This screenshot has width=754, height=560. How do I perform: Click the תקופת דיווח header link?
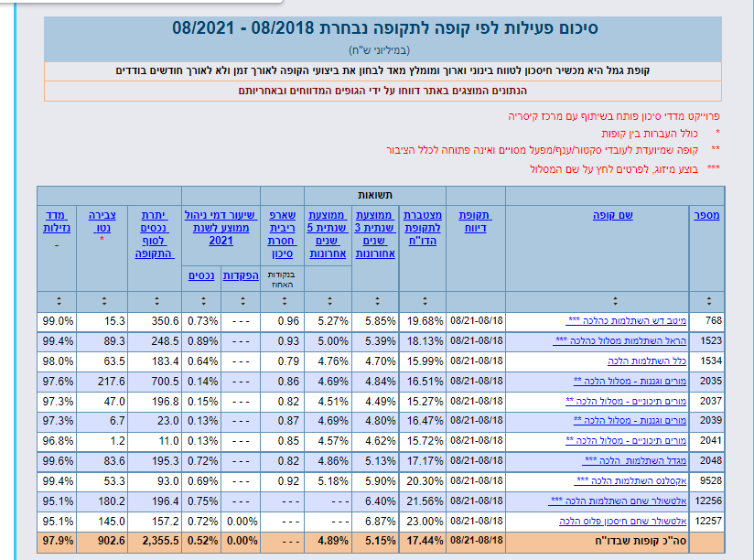[x=475, y=221]
